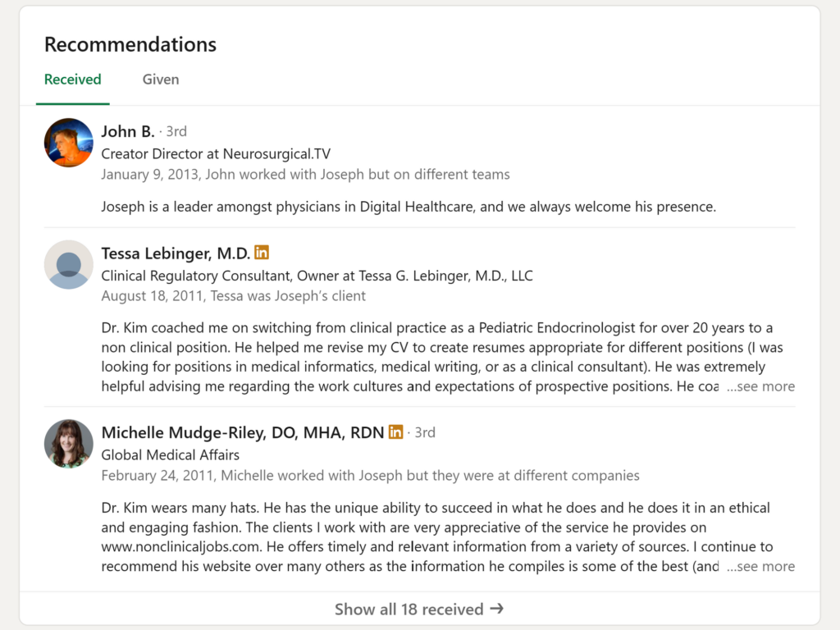The height and width of the screenshot is (630, 840).
Task: Select Michelle Mudge-Riley's profile picture
Action: (68, 443)
